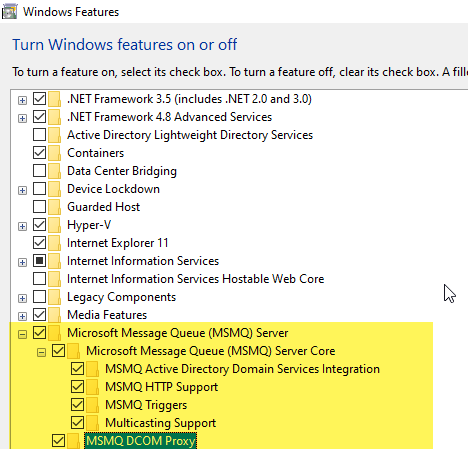This screenshot has height=449, width=468.
Task: Select the Device Lockdown feature label
Action: [113, 189]
